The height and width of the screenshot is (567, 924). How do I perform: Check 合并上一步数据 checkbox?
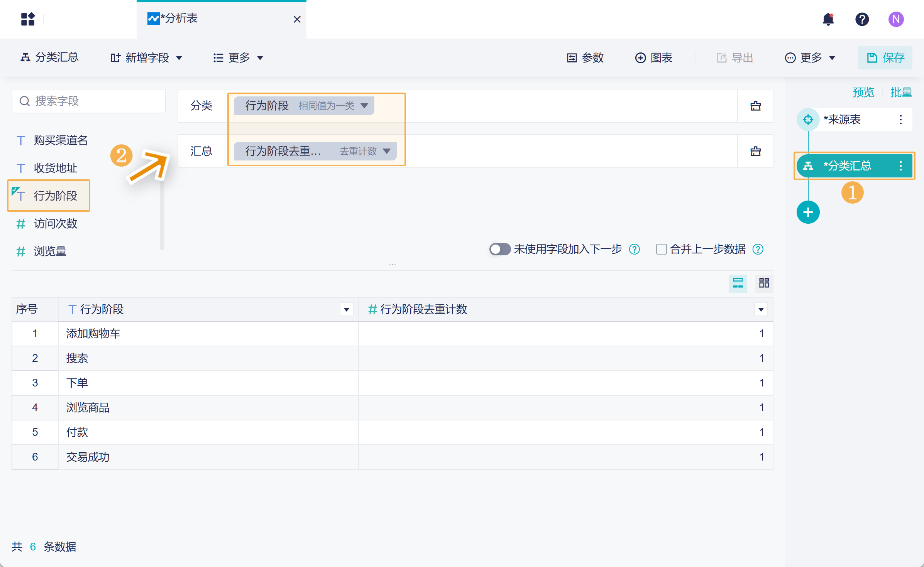(x=661, y=249)
